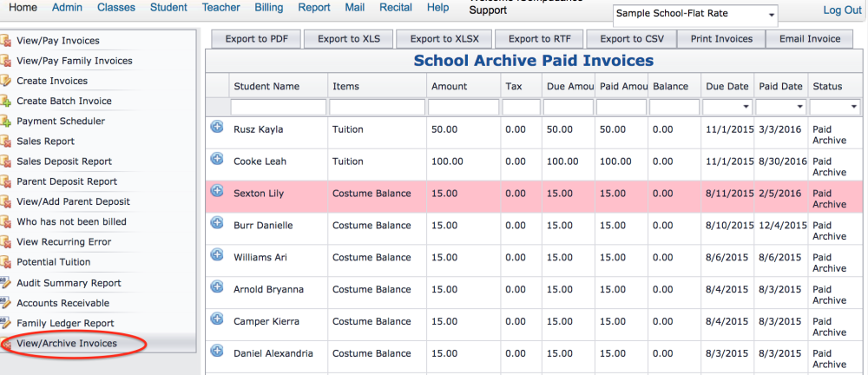Expand the Burr Danielle invoice row

tap(217, 223)
